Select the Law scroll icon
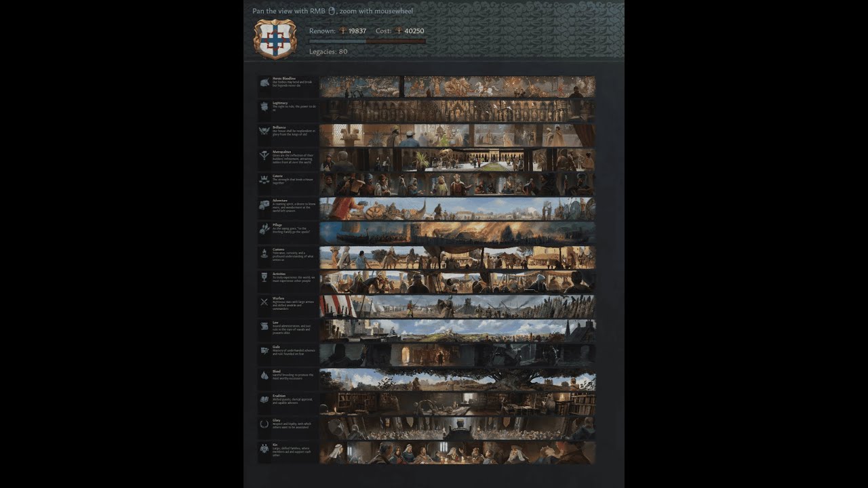This screenshot has width=868, height=488. coord(264,326)
